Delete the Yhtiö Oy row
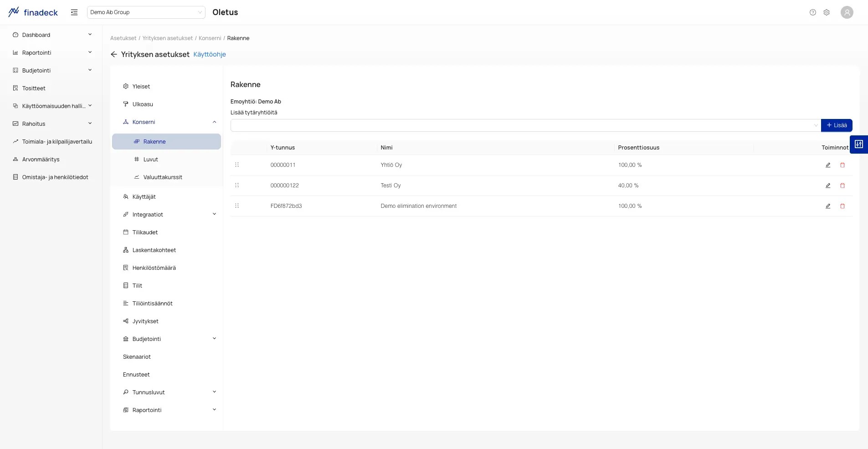This screenshot has width=868, height=449. [842, 165]
